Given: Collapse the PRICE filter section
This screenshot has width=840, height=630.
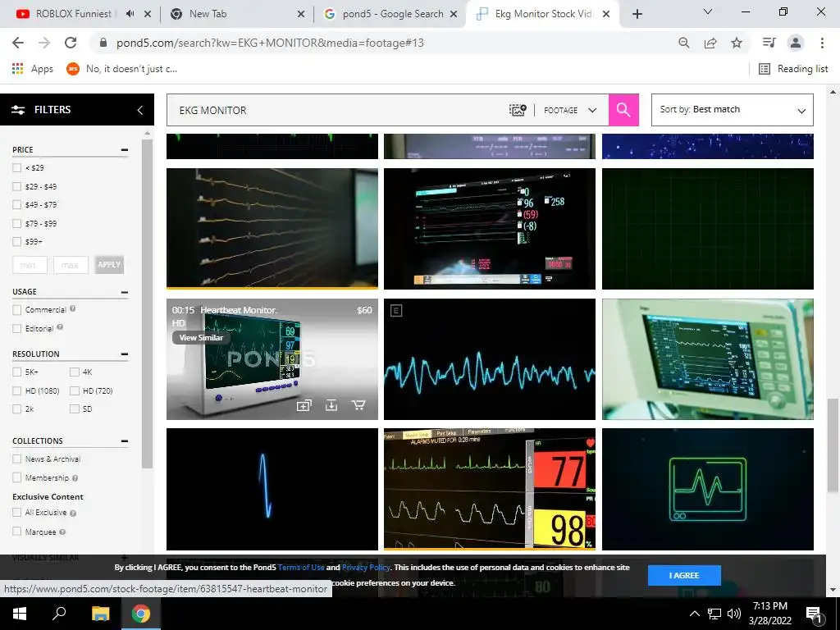Looking at the screenshot, I should click(125, 150).
